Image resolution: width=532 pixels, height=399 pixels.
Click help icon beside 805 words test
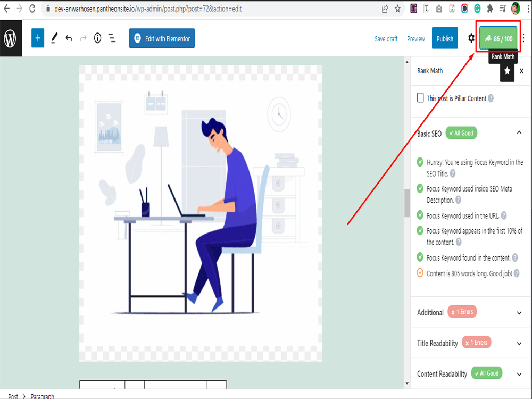(x=517, y=273)
